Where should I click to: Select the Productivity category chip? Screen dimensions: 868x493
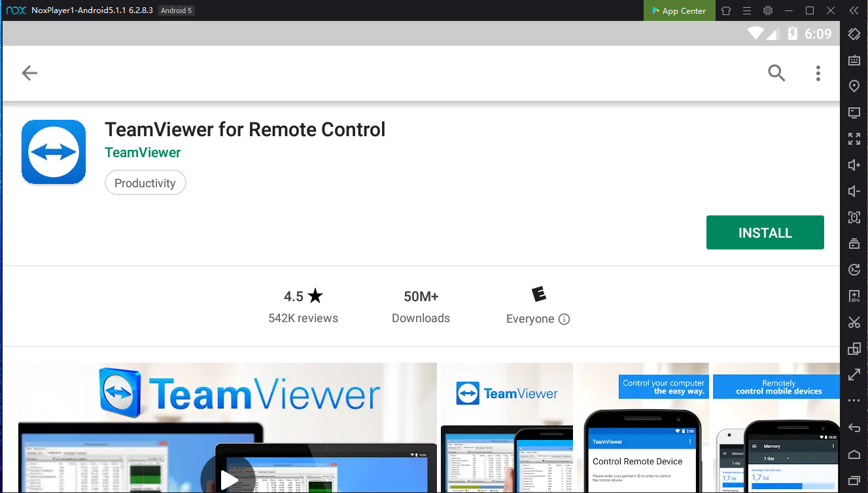145,183
